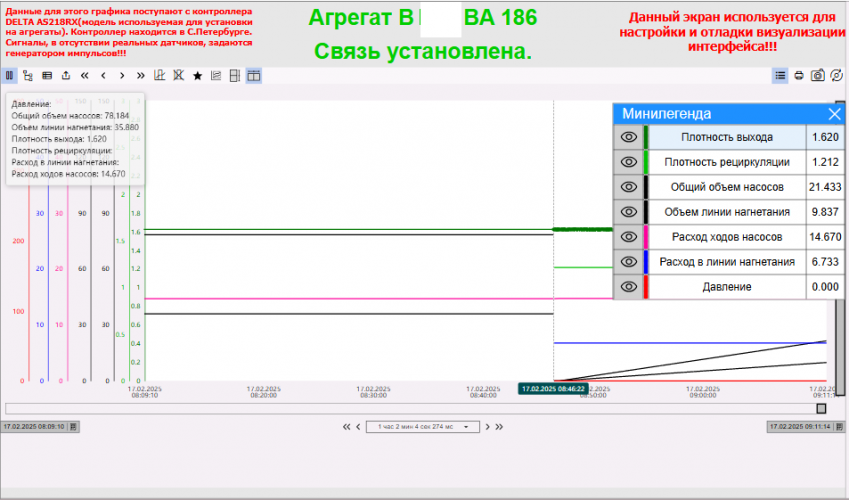Hide the Давление series via eye icon
Screen dimensions: 849x500
628,287
